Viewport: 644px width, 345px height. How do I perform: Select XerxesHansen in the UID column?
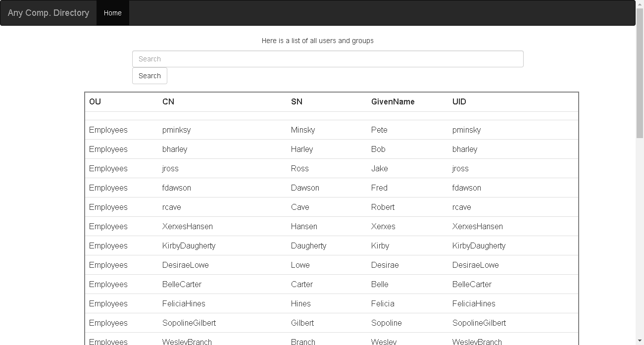(x=478, y=226)
